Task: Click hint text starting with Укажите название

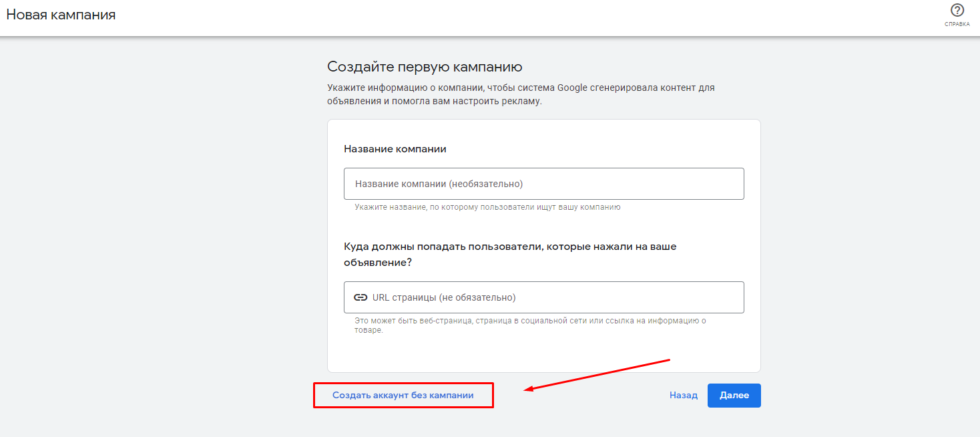Action: tap(487, 207)
